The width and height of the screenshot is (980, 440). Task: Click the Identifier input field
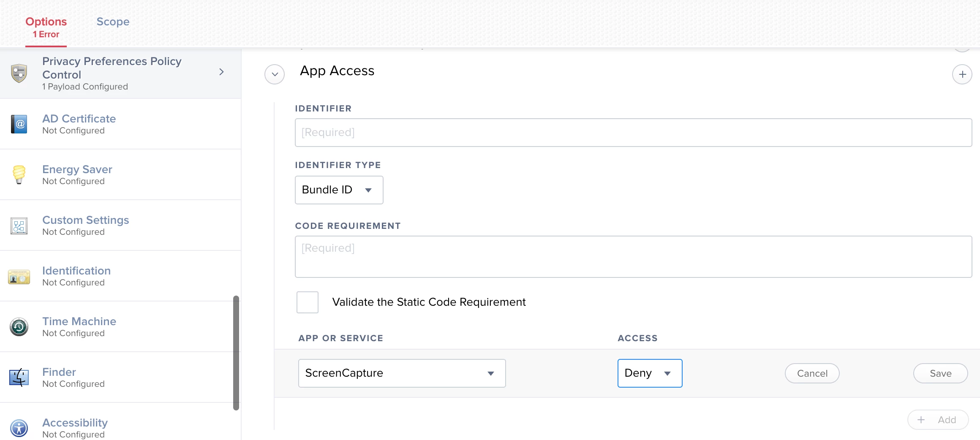[x=634, y=133]
